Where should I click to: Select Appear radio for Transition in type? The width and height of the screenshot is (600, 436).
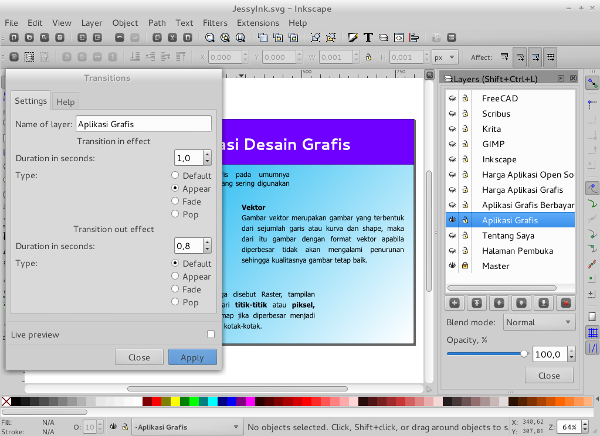coord(175,188)
